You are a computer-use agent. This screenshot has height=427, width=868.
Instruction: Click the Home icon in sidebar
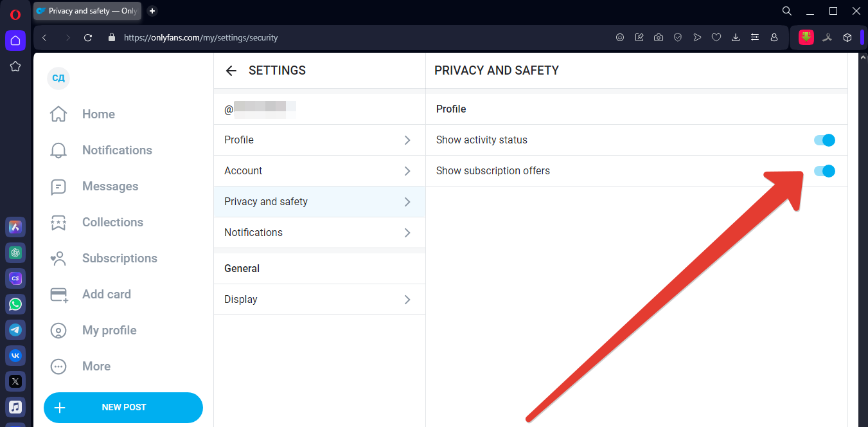(x=58, y=114)
